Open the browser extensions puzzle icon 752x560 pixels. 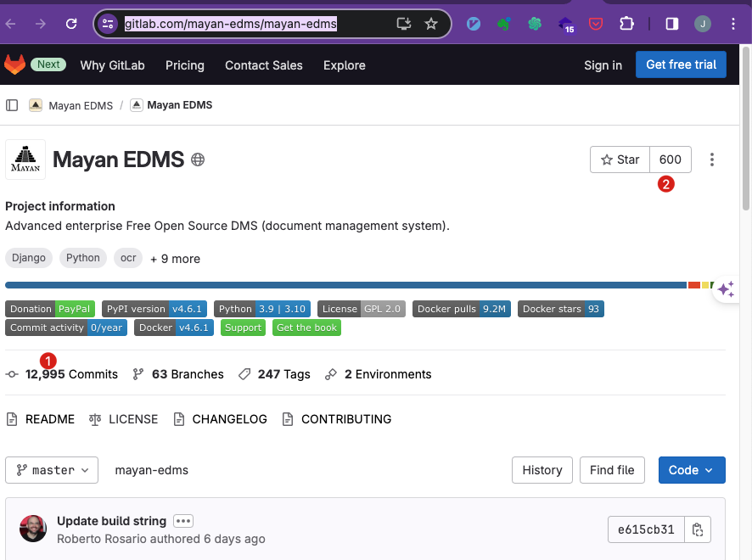click(x=626, y=24)
